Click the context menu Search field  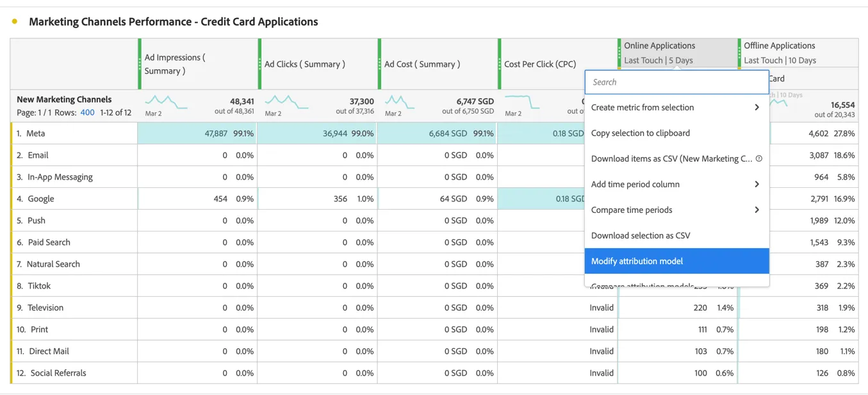(676, 82)
